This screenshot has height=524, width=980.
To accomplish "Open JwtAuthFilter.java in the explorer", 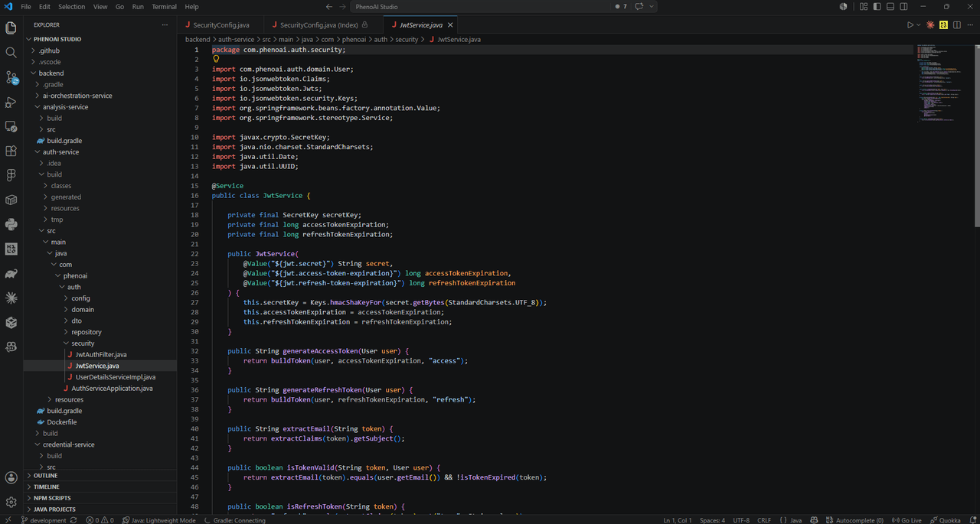I will (101, 355).
